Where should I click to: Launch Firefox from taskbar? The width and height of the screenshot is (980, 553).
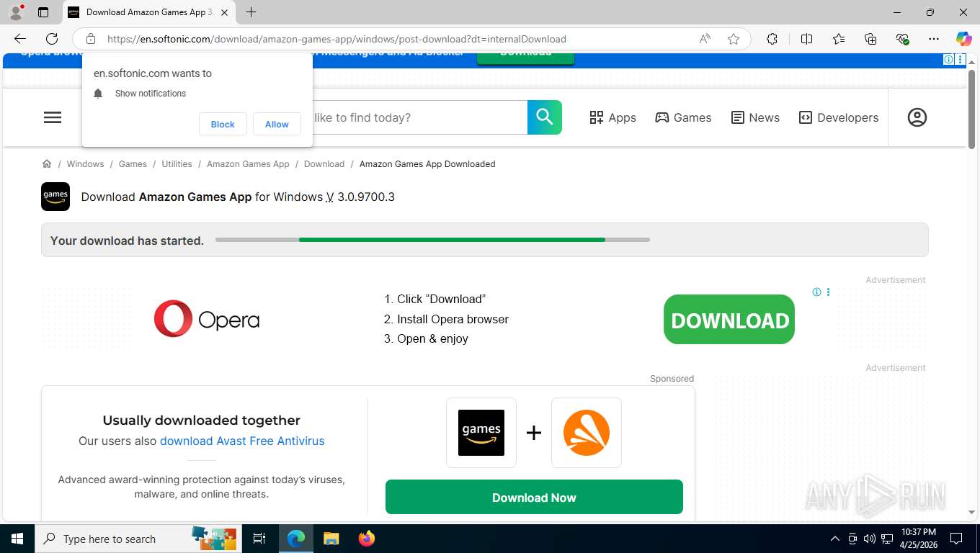pos(367,539)
